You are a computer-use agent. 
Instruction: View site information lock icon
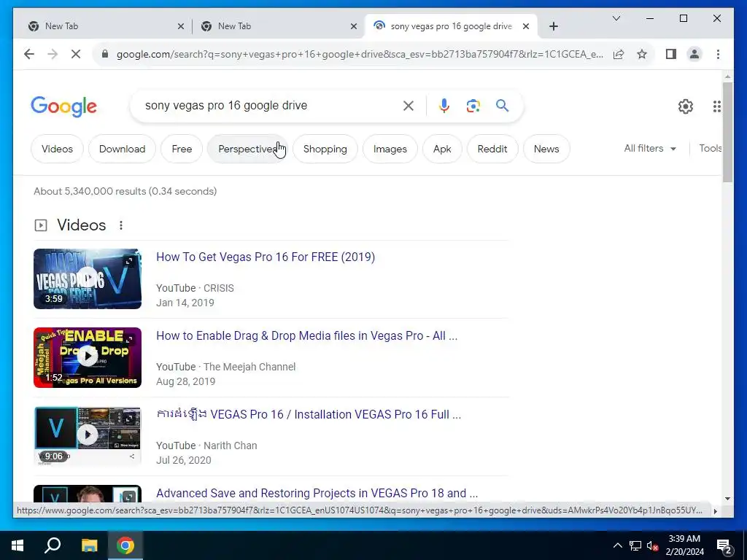pyautogui.click(x=105, y=54)
